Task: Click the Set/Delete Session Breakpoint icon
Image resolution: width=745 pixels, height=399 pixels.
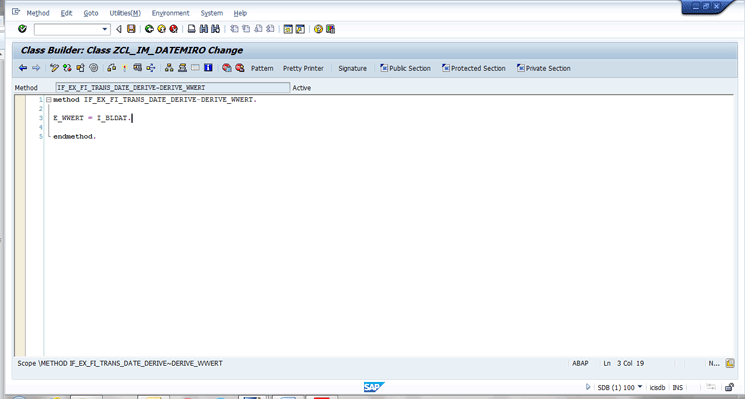Action: click(227, 68)
